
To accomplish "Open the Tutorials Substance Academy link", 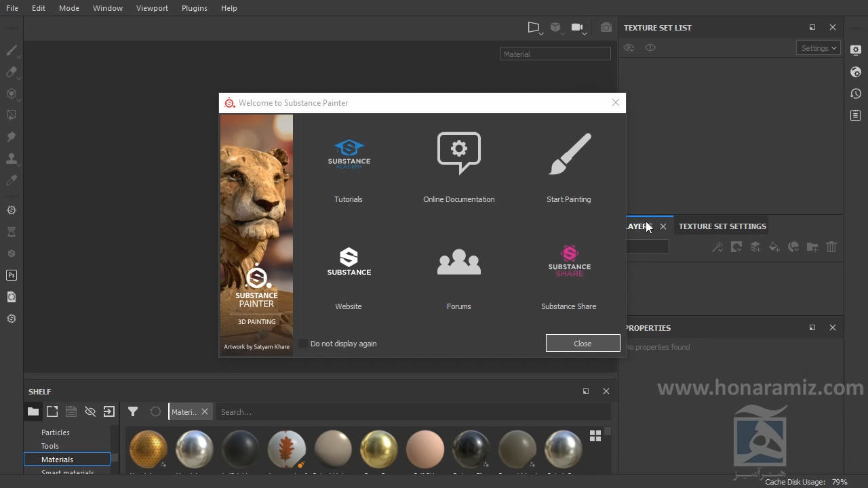I will (349, 170).
